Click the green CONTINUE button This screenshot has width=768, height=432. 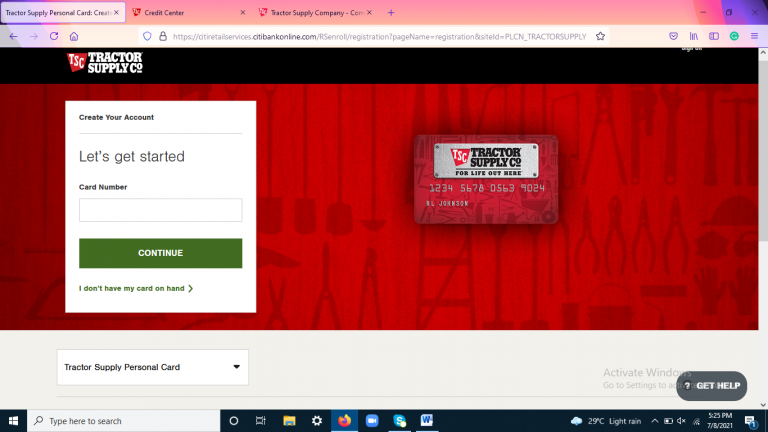point(161,253)
